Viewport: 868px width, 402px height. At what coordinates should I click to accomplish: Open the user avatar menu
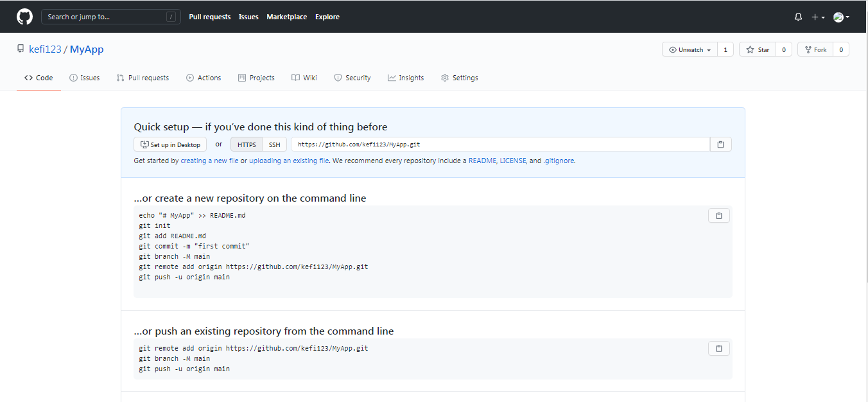(841, 17)
